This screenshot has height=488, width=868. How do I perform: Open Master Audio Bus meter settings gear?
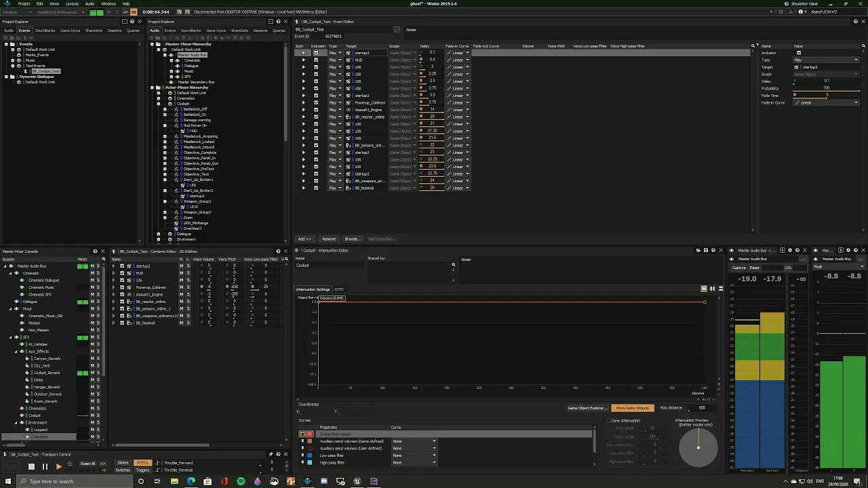coord(789,251)
